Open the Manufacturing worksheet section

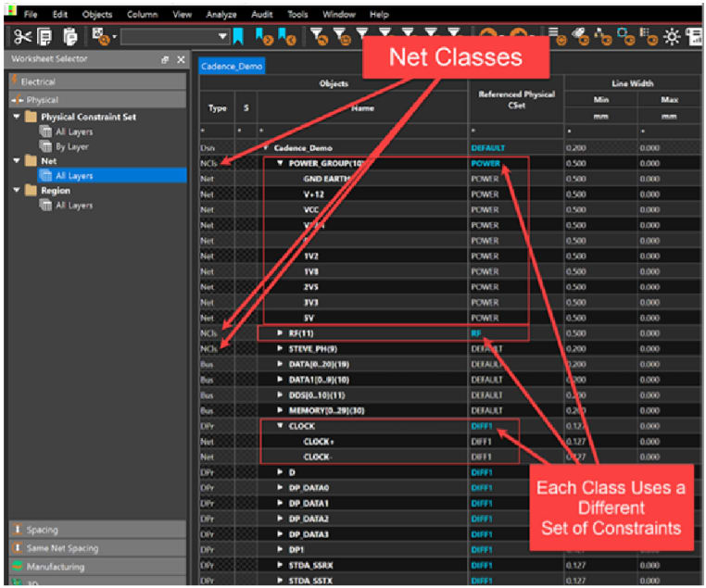coord(97,567)
